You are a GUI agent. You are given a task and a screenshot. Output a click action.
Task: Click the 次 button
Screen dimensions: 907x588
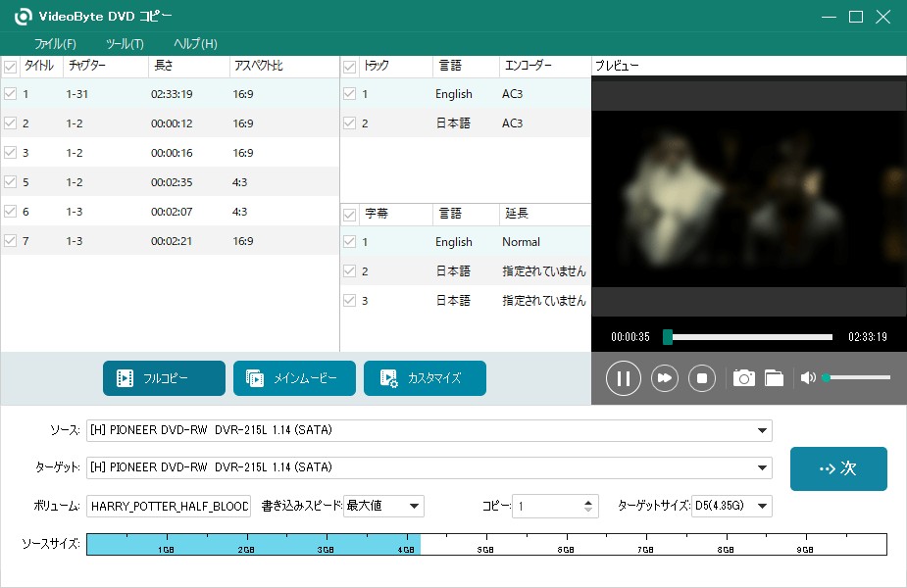(x=838, y=468)
